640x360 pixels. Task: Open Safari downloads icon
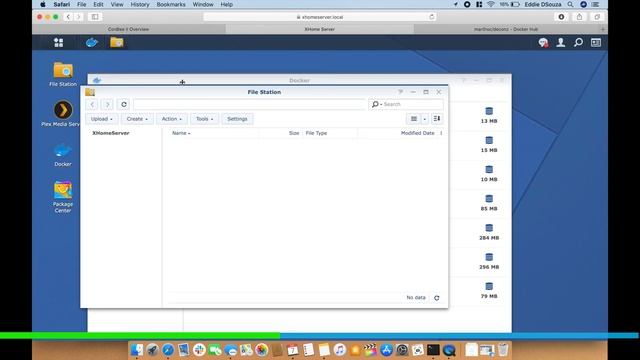coord(561,17)
